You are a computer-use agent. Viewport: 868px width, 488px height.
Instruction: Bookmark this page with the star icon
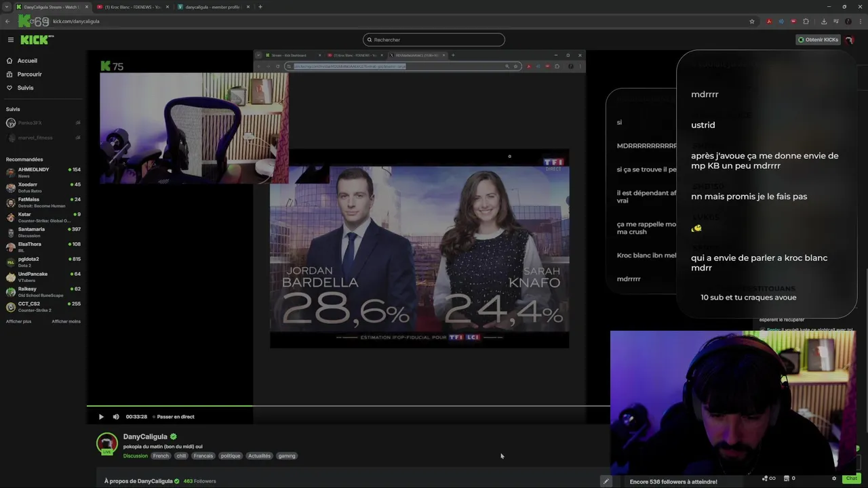pos(752,21)
